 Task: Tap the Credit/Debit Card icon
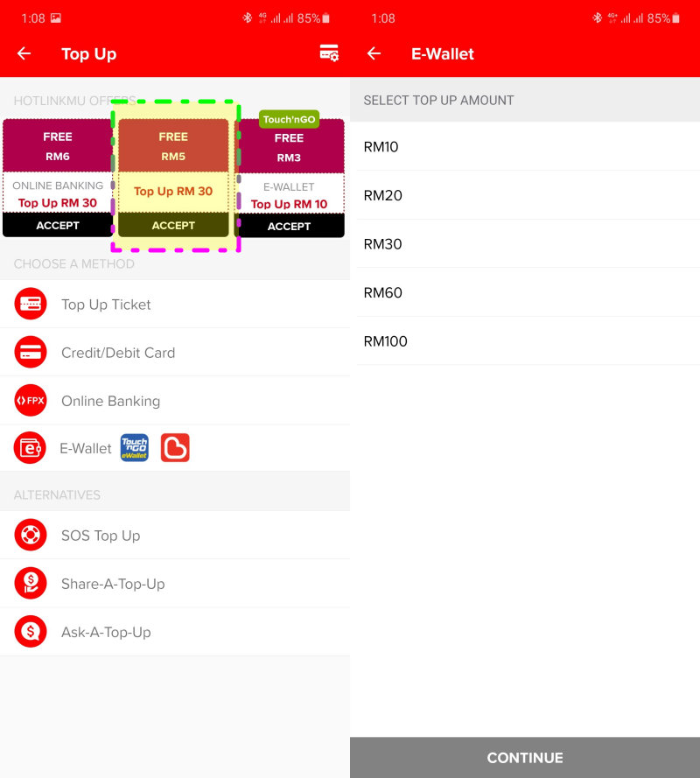(x=31, y=353)
